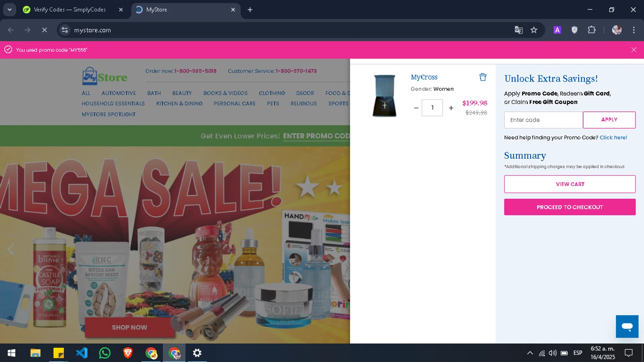
Task: Click the MyStore logo
Action: pyautogui.click(x=105, y=76)
